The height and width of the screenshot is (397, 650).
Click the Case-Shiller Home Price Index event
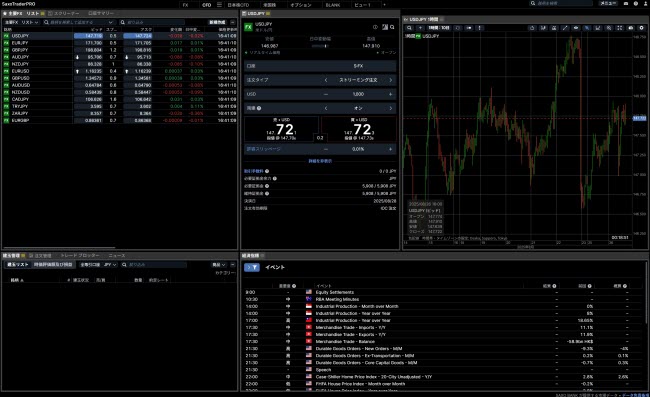pos(374,377)
